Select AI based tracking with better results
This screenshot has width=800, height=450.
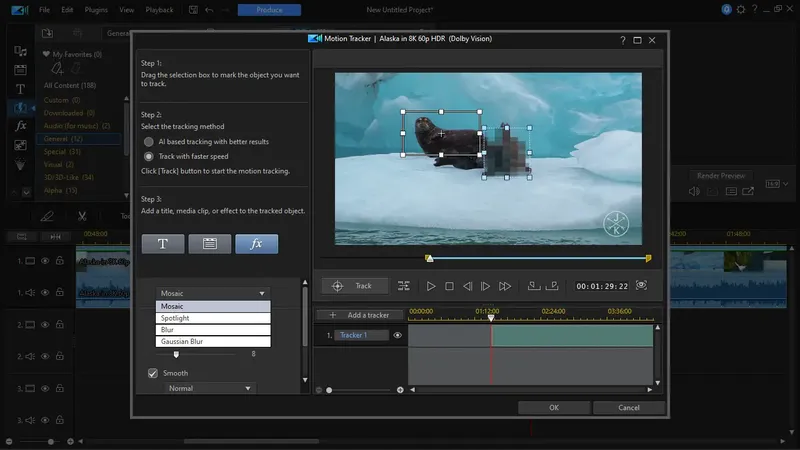click(149, 142)
